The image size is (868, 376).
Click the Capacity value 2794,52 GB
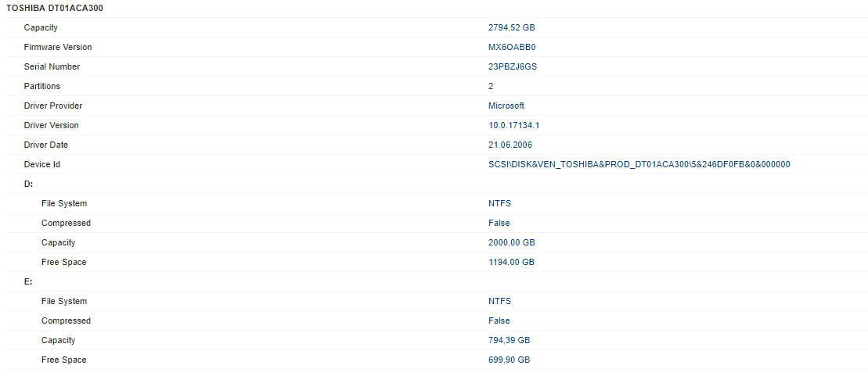click(x=512, y=27)
